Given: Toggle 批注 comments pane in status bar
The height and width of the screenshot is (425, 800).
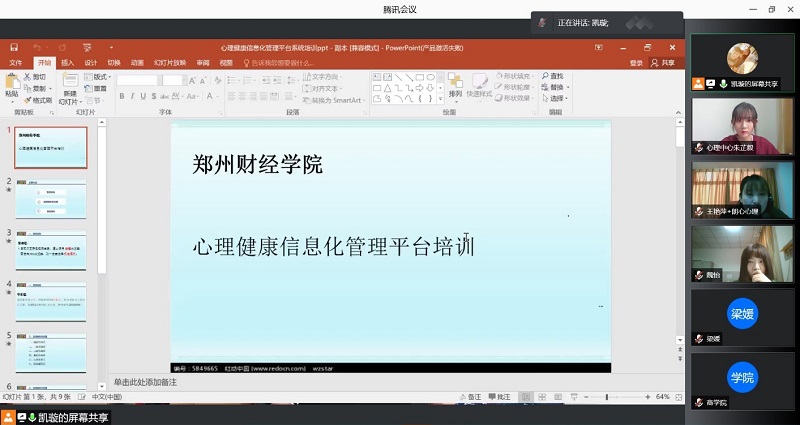Looking at the screenshot, I should (x=499, y=397).
